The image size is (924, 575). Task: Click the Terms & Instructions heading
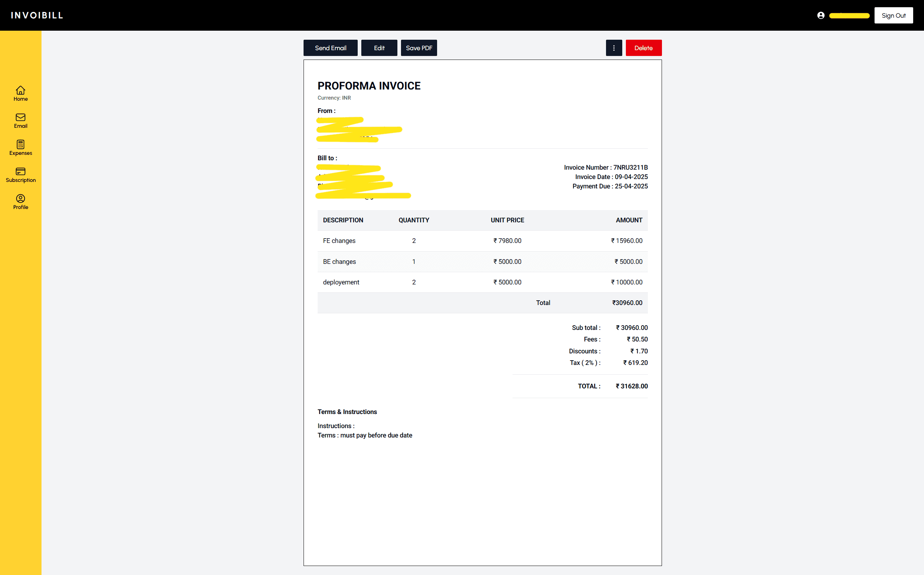pyautogui.click(x=347, y=411)
